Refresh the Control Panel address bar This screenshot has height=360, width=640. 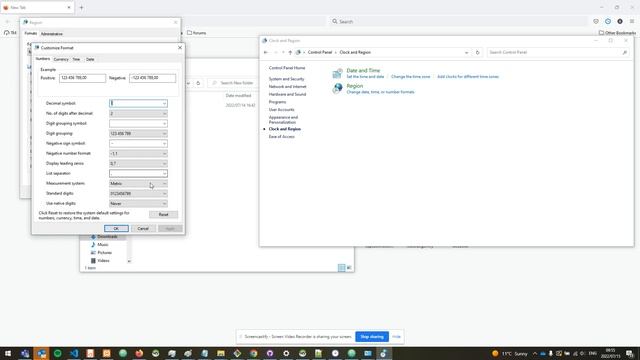[477, 52]
